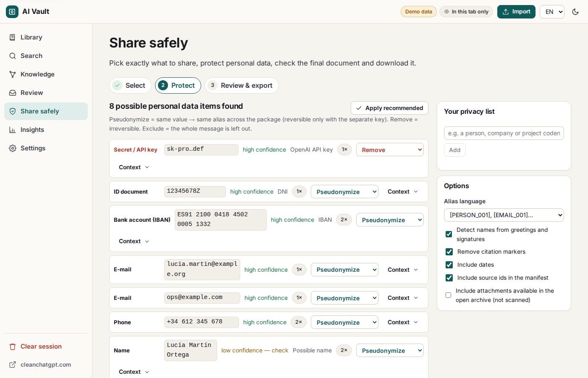Click the Insights bar chart icon
This screenshot has width=588, height=378.
(13, 130)
